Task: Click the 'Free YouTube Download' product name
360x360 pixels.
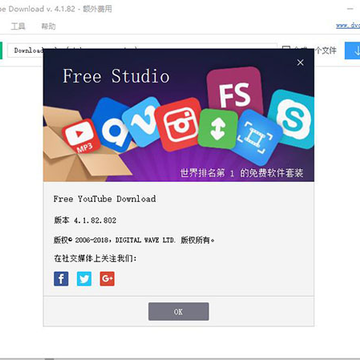Action: [105, 199]
